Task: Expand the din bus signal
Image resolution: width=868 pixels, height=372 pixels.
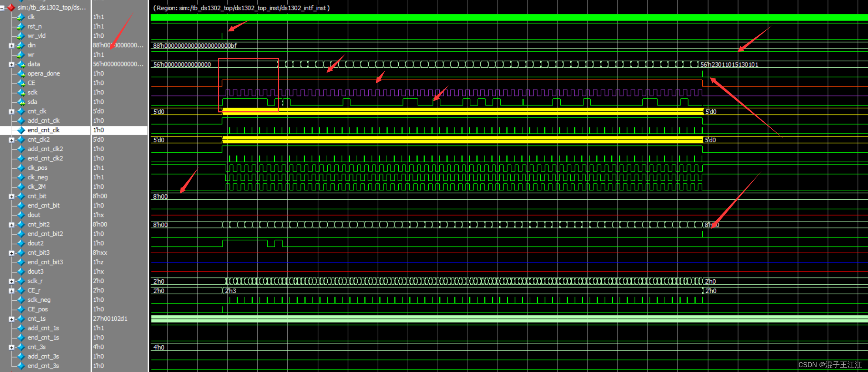Action: tap(11, 45)
